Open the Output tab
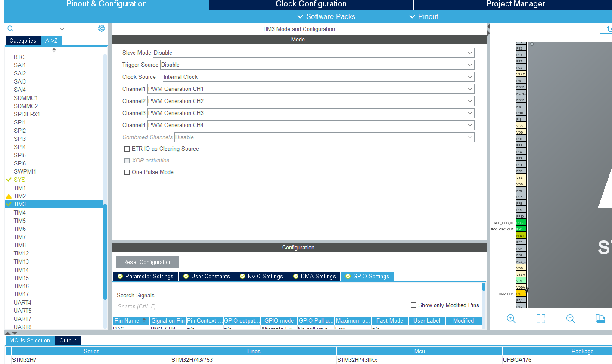 68,340
